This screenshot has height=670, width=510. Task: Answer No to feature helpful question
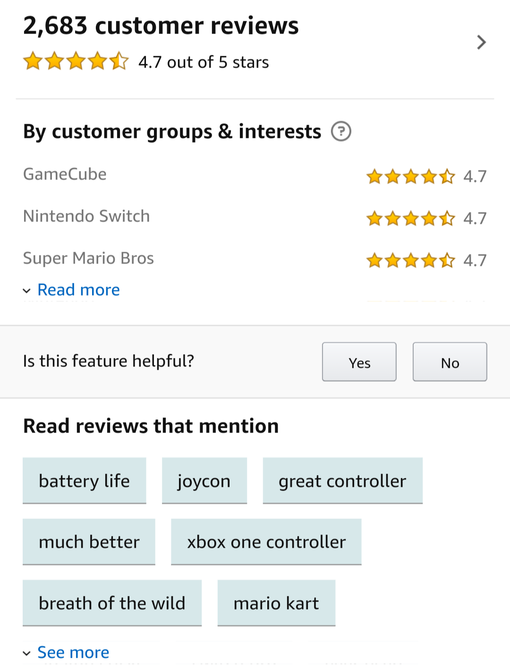pos(450,361)
